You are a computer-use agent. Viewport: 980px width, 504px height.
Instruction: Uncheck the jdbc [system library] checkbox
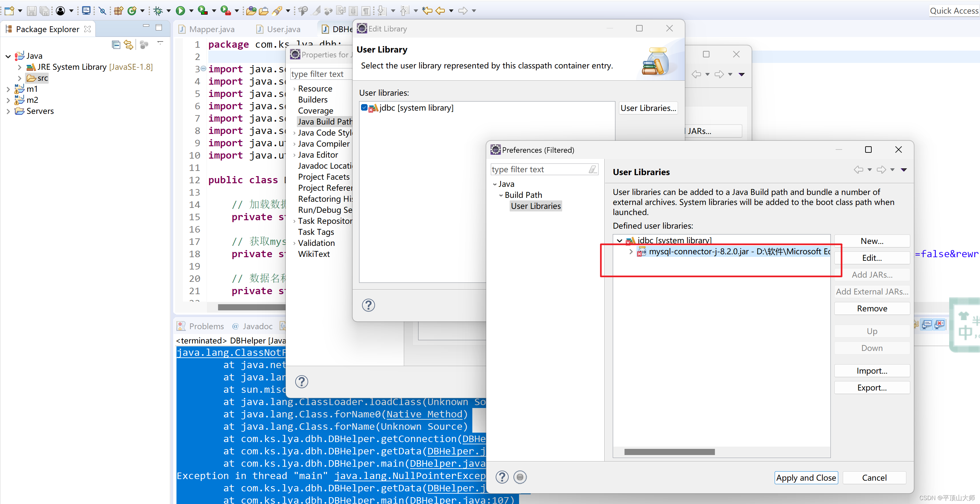coord(364,108)
